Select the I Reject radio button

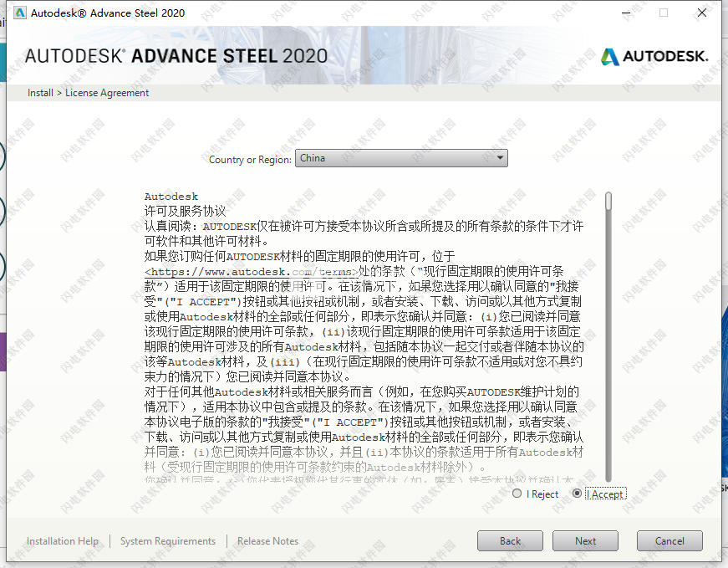click(x=517, y=494)
